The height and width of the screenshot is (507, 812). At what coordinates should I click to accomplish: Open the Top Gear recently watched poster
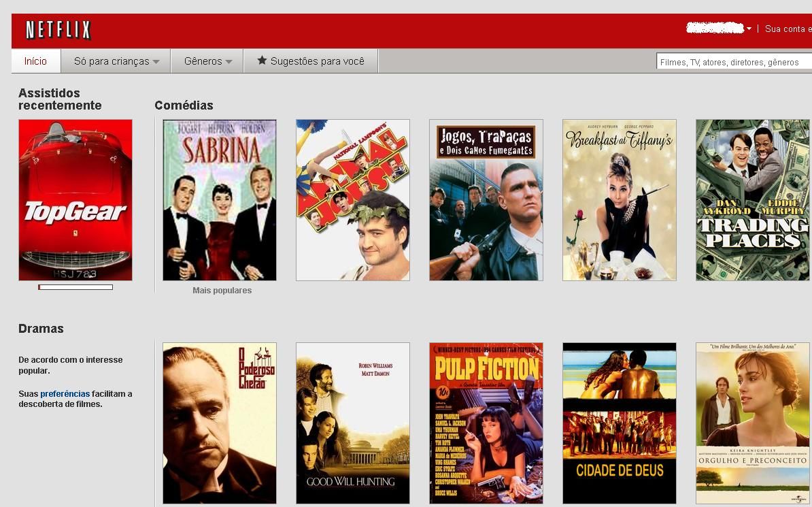click(x=75, y=200)
